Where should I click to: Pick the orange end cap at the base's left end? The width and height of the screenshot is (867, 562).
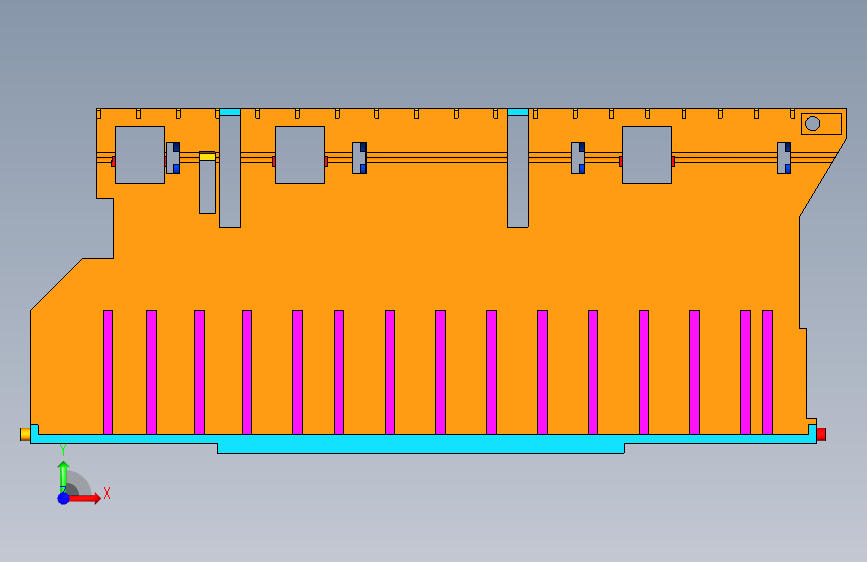[25, 434]
